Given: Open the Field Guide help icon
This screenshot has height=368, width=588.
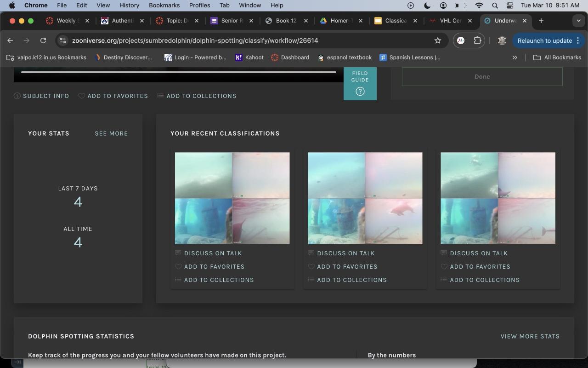Looking at the screenshot, I should pyautogui.click(x=360, y=92).
